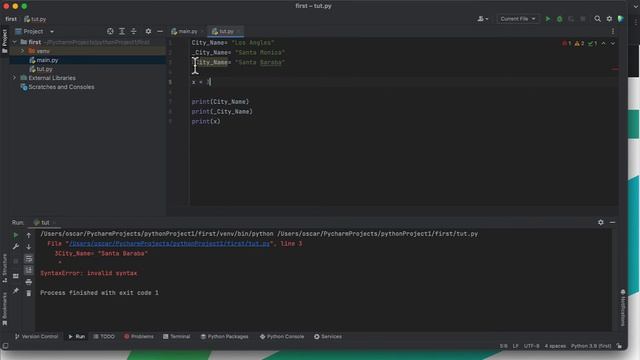Hide the Project panel with minus icon

(x=160, y=31)
